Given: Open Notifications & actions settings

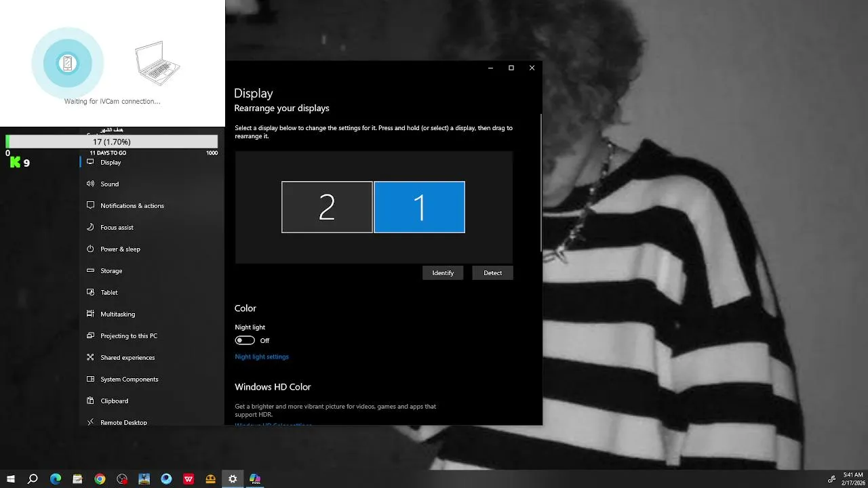Looking at the screenshot, I should tap(152, 205).
